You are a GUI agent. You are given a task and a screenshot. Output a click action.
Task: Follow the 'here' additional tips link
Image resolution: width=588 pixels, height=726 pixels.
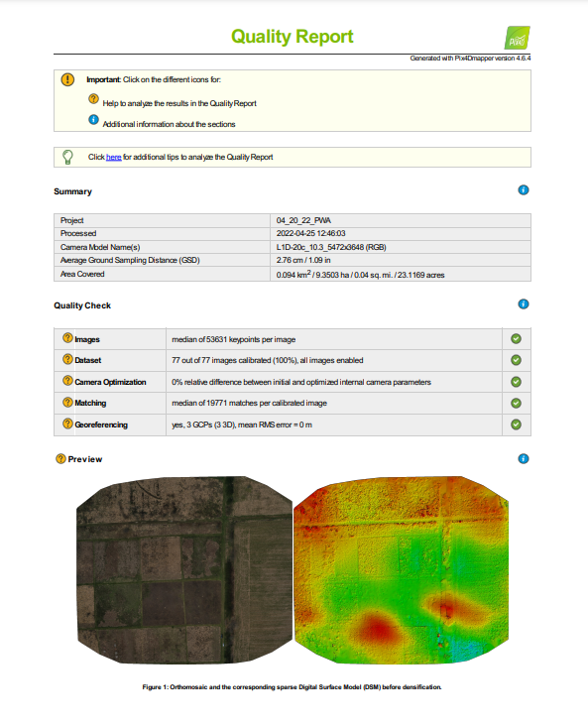coord(113,157)
